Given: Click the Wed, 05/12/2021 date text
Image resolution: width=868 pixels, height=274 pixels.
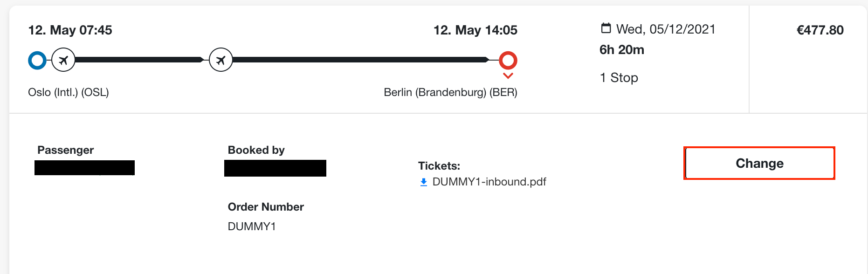Looking at the screenshot, I should click(666, 29).
